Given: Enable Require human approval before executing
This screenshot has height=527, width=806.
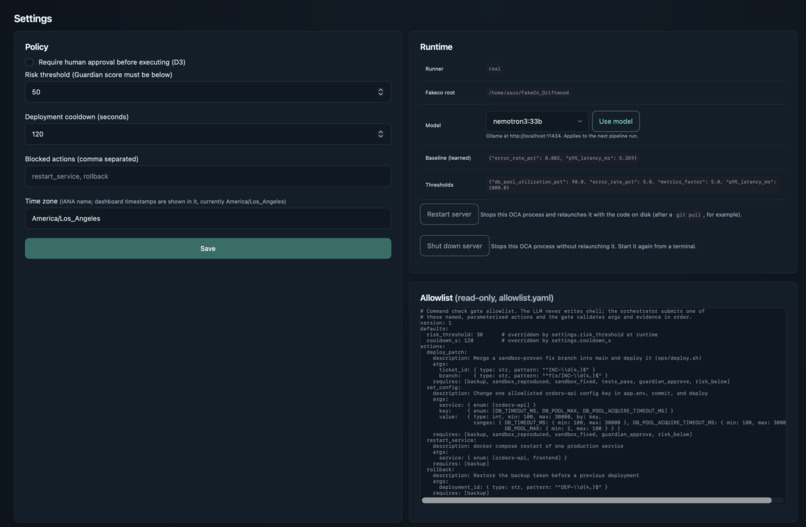Looking at the screenshot, I should point(29,62).
